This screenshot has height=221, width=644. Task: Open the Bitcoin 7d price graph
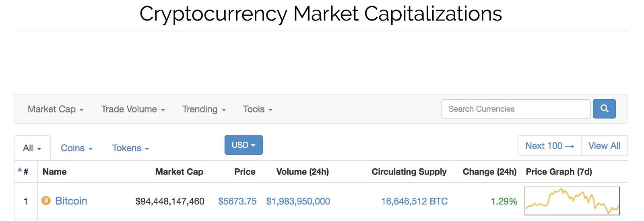(x=572, y=201)
